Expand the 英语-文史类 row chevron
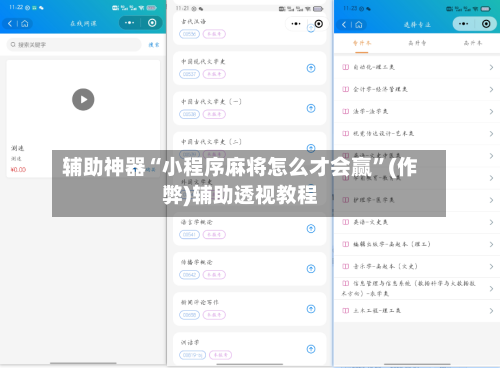This screenshot has width=500, height=368. pyautogui.click(x=491, y=222)
